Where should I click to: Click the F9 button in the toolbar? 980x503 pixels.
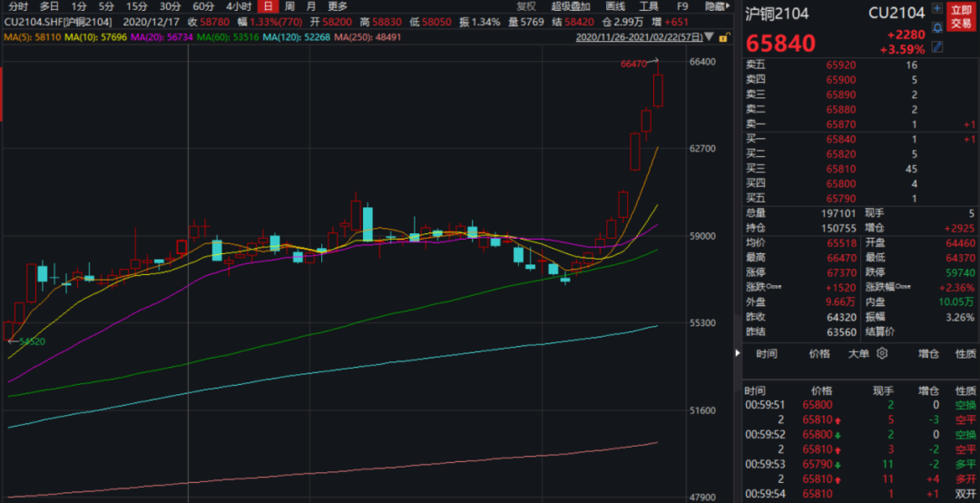point(682,6)
